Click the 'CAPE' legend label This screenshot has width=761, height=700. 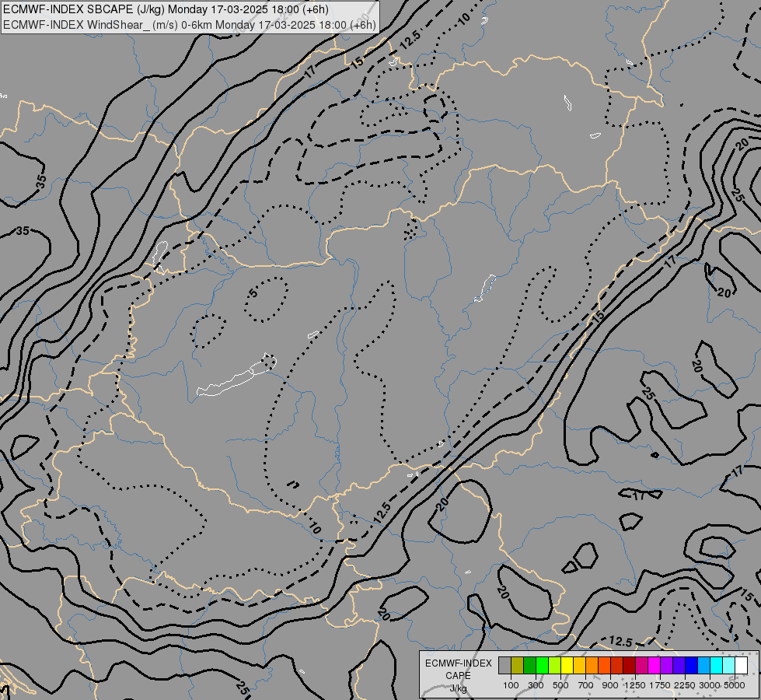pos(458,676)
